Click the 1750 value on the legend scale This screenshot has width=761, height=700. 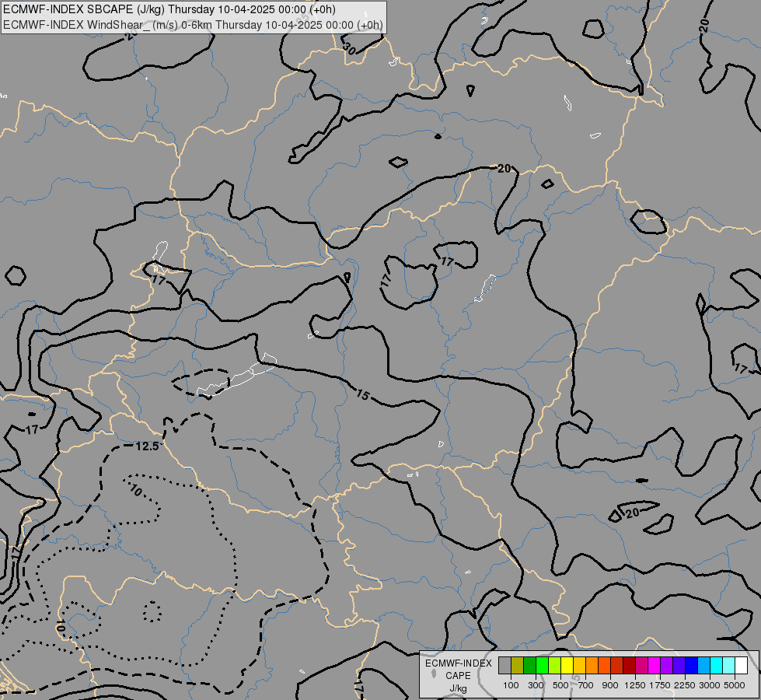click(x=660, y=685)
